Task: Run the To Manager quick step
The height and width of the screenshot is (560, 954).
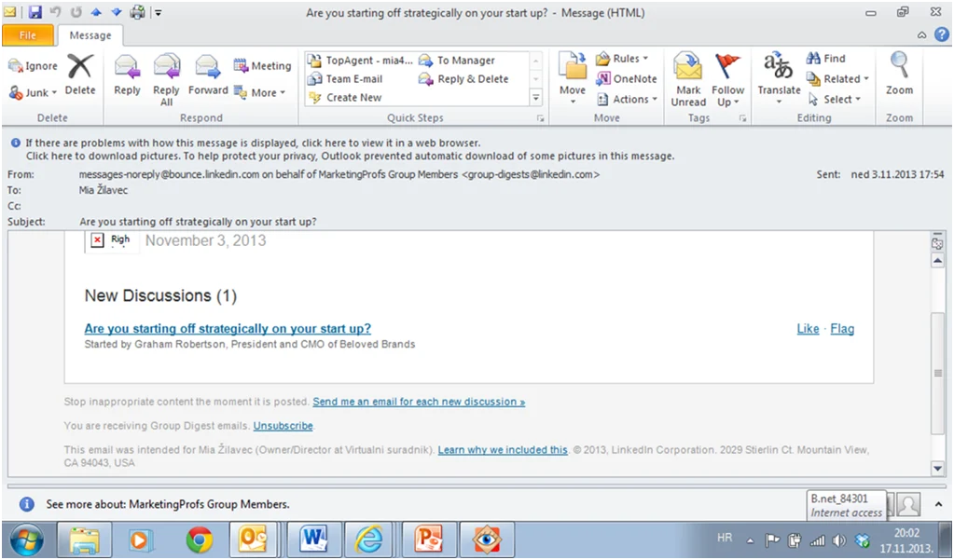Action: point(458,61)
